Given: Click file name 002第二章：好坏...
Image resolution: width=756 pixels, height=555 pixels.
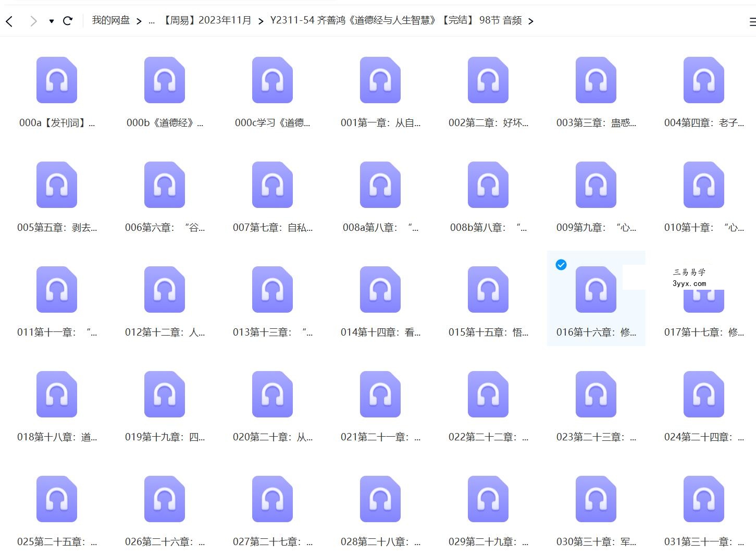Looking at the screenshot, I should (488, 122).
